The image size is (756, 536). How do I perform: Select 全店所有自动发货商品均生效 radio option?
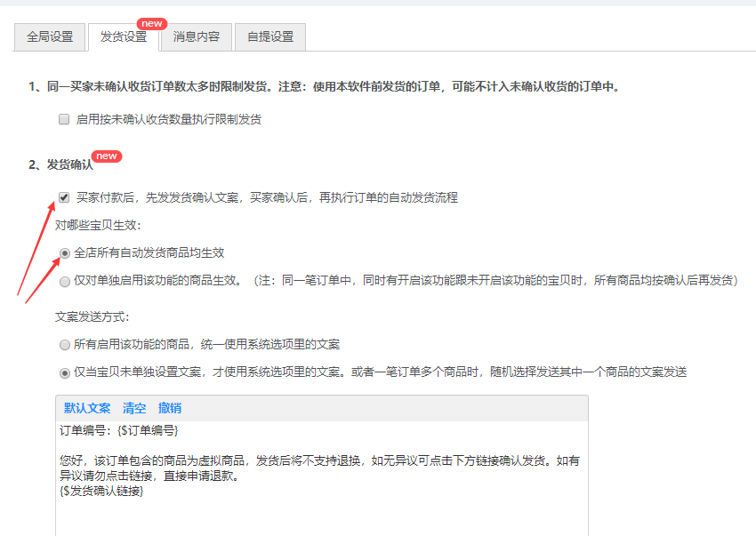(x=65, y=253)
